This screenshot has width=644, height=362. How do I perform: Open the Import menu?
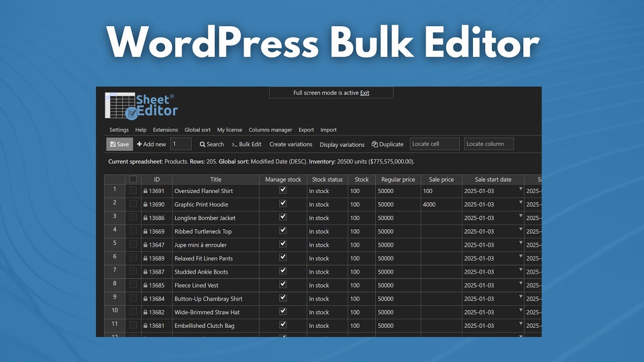[x=329, y=130]
